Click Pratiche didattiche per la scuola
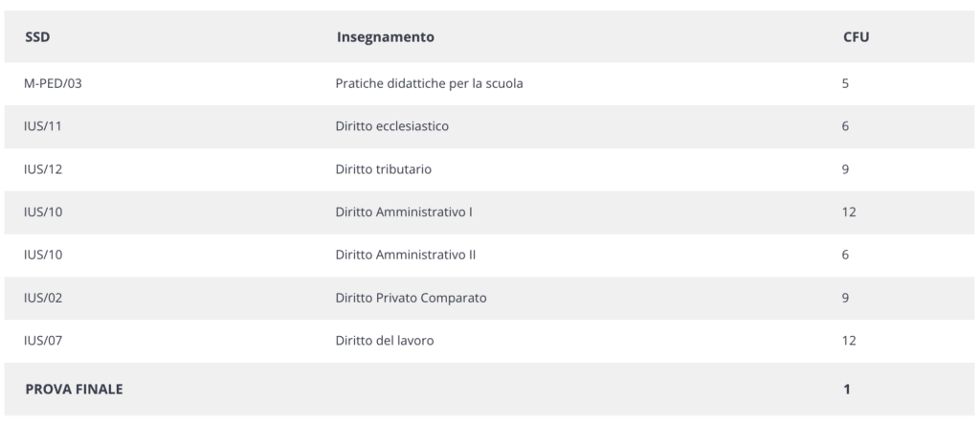The width and height of the screenshot is (980, 424). [429, 83]
